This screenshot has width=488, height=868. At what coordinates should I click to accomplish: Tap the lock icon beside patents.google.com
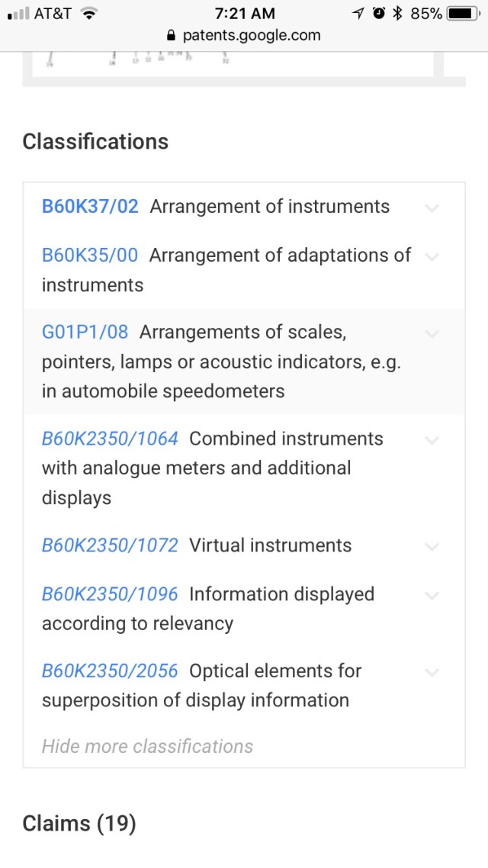170,36
